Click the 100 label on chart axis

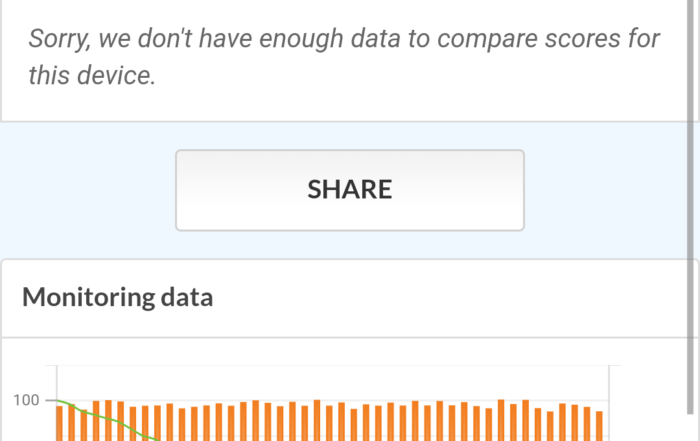(26, 401)
